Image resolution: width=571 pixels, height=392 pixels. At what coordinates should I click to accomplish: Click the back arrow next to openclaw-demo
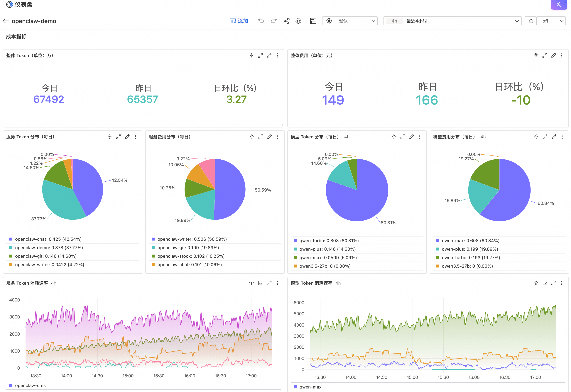[x=6, y=21]
